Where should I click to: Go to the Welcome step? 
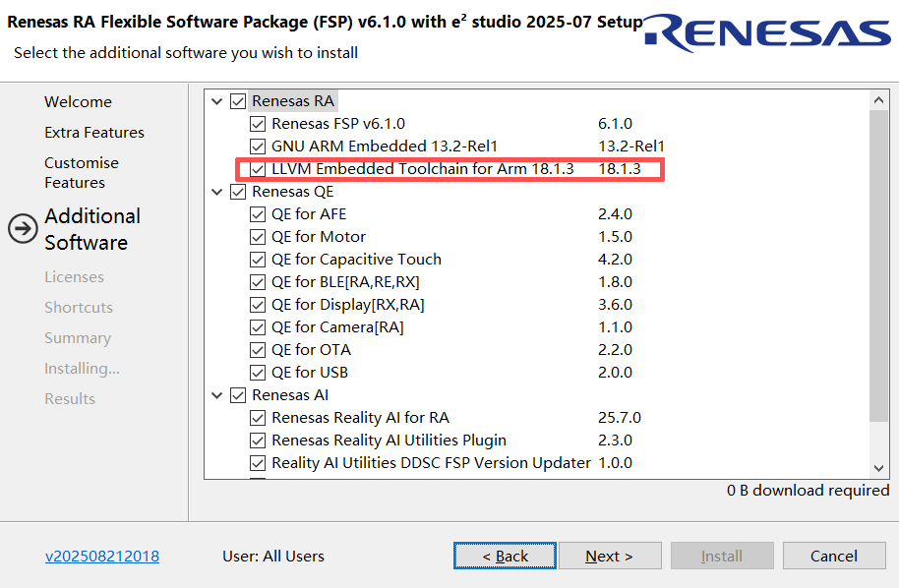pyautogui.click(x=78, y=102)
